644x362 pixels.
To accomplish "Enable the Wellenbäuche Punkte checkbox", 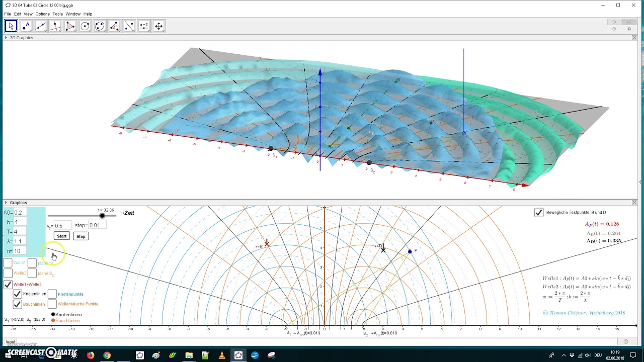I will tap(52, 304).
